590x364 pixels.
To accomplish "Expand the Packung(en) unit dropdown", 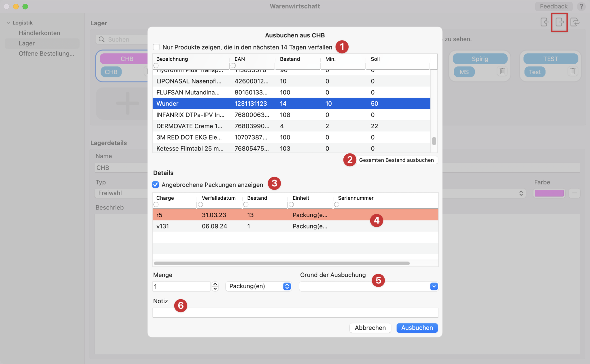I will [x=287, y=286].
